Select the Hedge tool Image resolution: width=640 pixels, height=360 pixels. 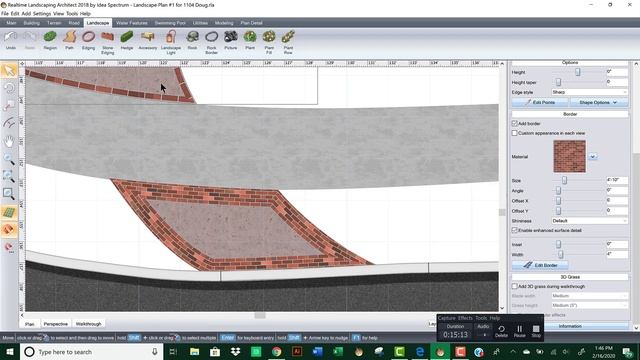click(127, 40)
